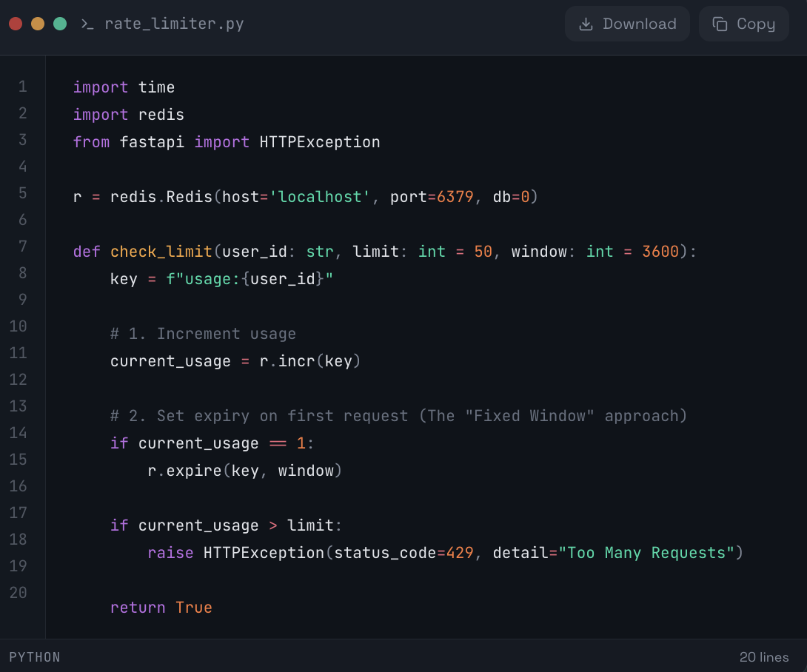Click the copy clipboard icon

(x=720, y=24)
